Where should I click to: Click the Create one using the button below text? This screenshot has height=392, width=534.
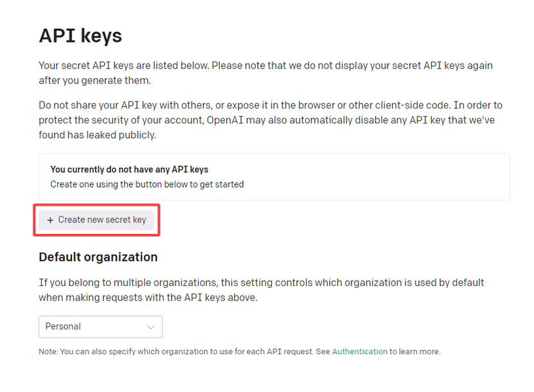coord(147,184)
